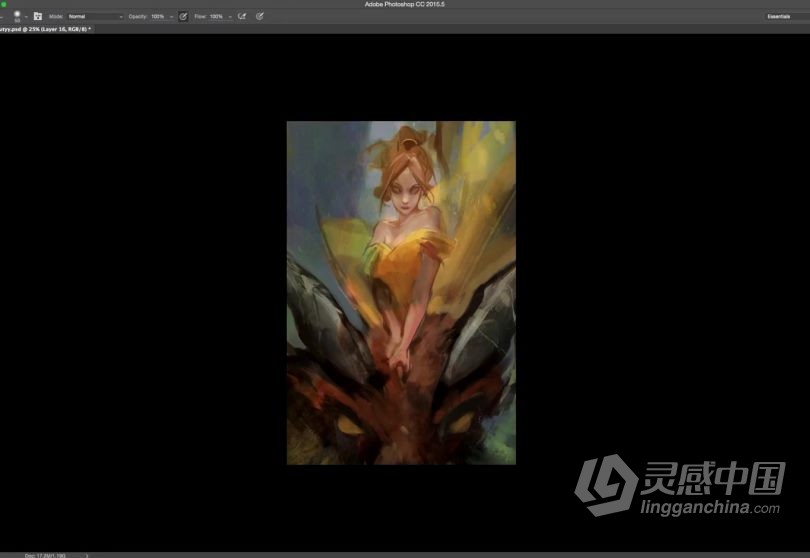Click the Adobe Photoshop CC title bar
Viewport: 810px width, 558px height.
(x=405, y=6)
